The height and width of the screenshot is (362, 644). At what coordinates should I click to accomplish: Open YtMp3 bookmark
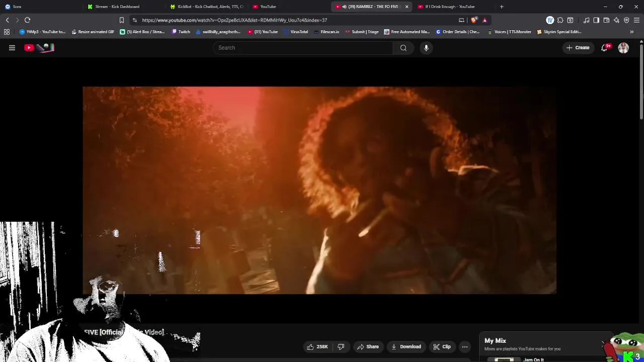tap(42, 32)
